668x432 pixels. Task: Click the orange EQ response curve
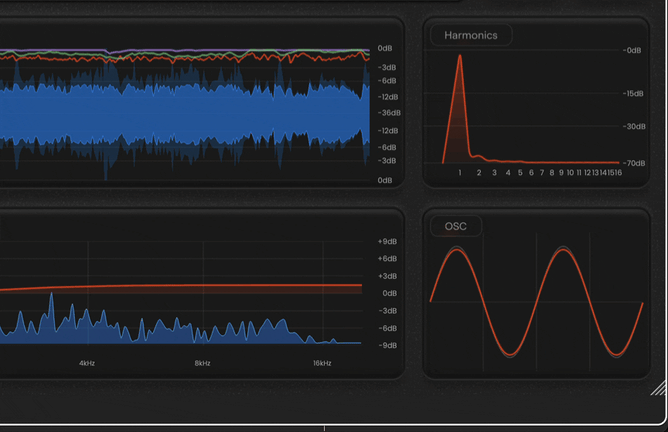[200, 286]
